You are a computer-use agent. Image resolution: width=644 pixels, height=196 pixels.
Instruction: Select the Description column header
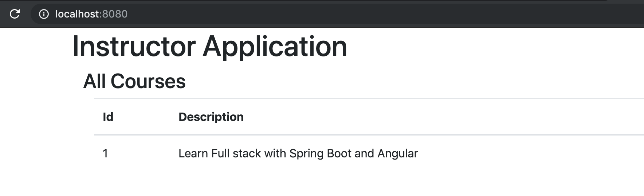[x=211, y=117]
